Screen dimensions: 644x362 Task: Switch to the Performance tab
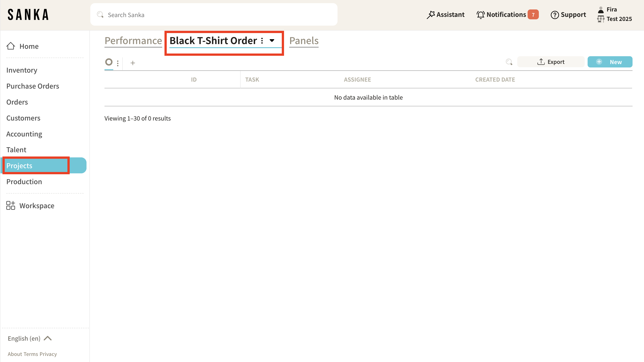(x=133, y=40)
